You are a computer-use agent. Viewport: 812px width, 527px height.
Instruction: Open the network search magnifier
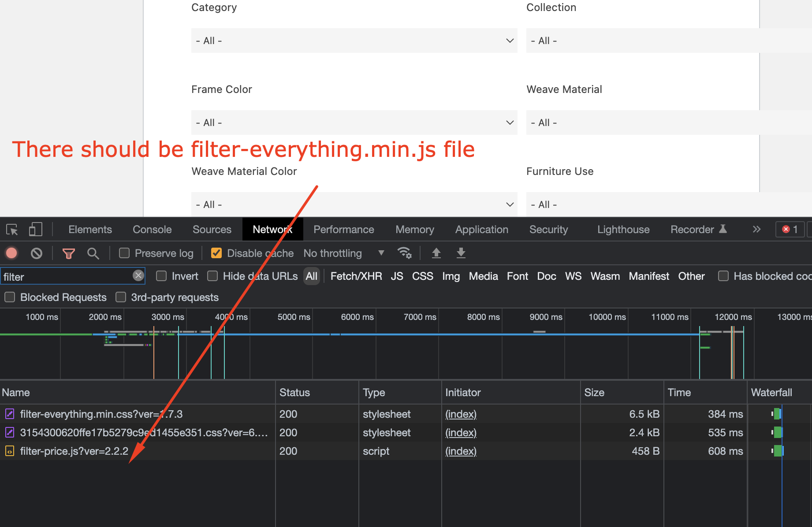(x=93, y=253)
